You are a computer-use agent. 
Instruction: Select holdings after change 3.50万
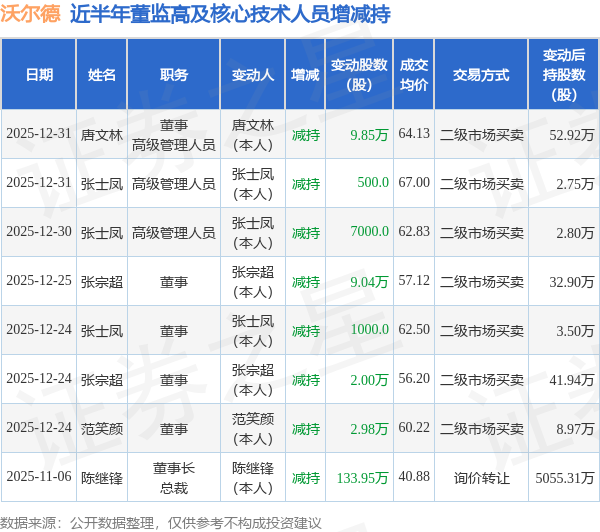click(575, 331)
